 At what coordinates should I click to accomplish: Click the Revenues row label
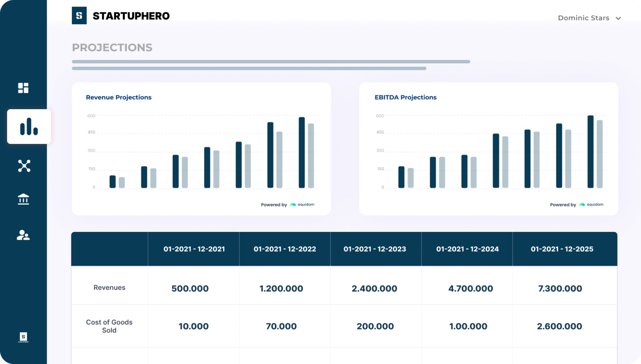click(x=109, y=287)
